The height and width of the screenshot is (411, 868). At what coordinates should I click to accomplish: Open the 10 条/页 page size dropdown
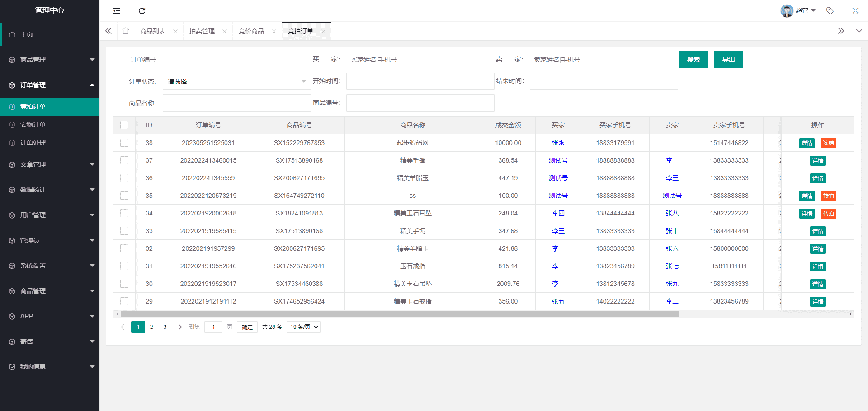[x=303, y=327]
